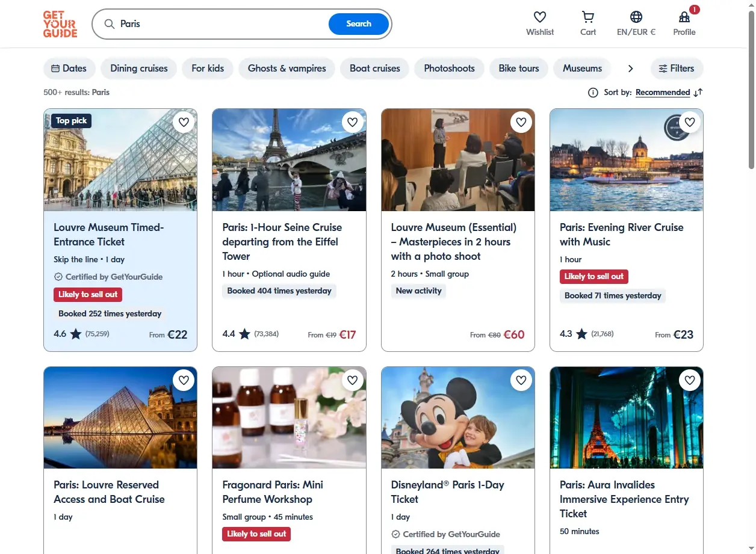Wishlist the Louvre Essential Masterpieces tour
The width and height of the screenshot is (756, 554).
[x=521, y=122]
